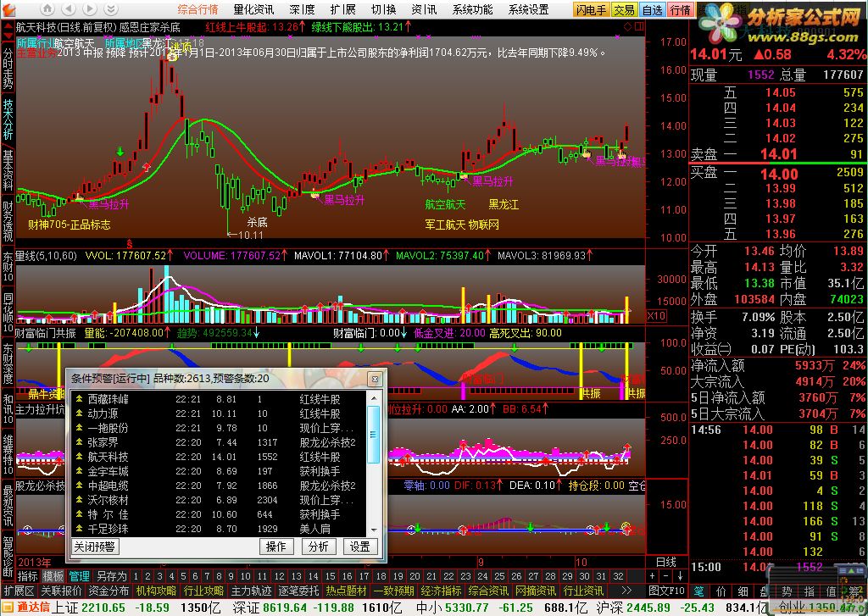Click the small square icon above price axis
Viewport: 868px width, 616px height.
tap(639, 26)
